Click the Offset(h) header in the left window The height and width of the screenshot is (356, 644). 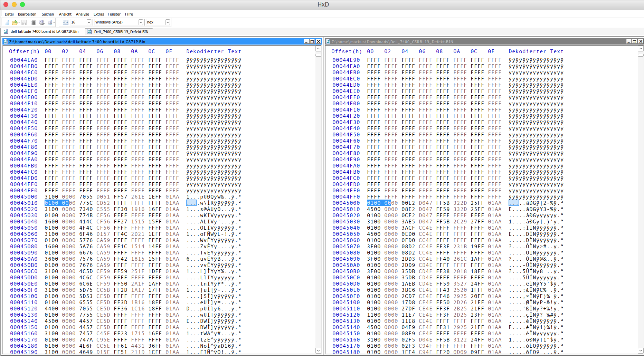point(24,51)
